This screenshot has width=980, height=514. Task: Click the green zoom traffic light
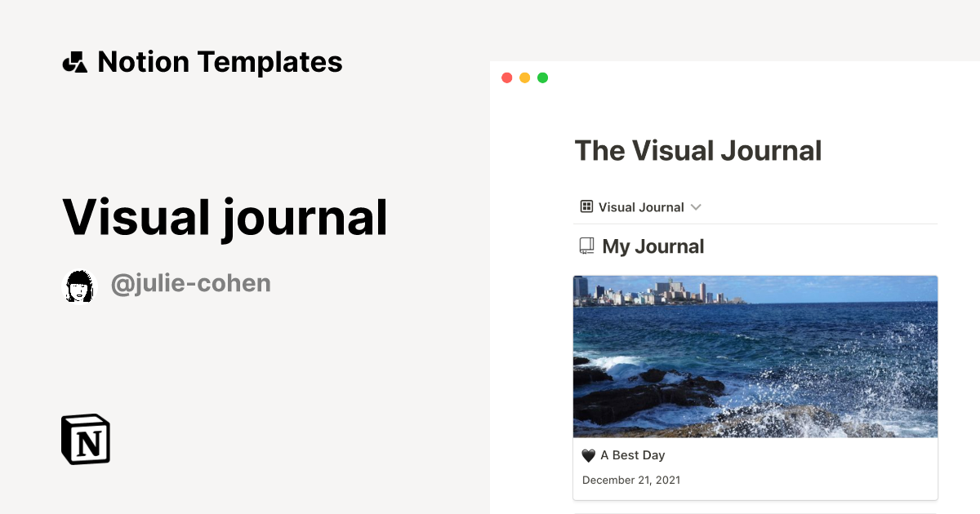coord(542,78)
